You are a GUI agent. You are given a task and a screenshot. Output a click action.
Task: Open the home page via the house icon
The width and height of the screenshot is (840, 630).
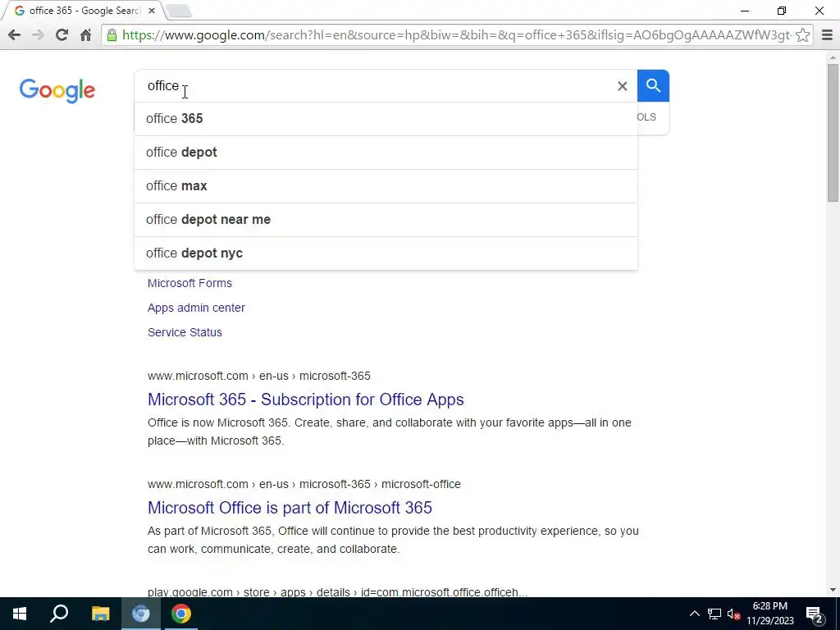click(x=85, y=35)
